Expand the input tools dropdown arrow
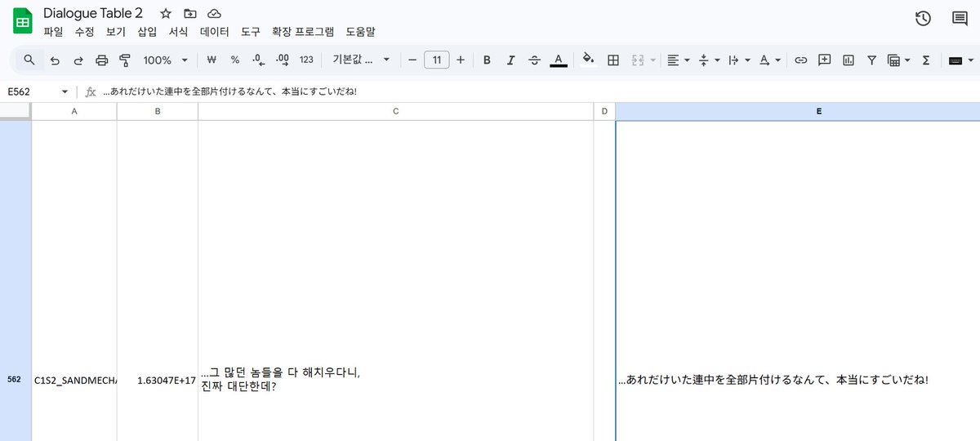 970,60
